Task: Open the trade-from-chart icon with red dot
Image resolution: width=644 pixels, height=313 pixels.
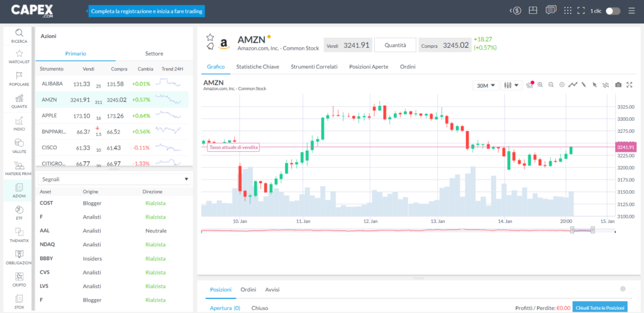Action: [530, 85]
